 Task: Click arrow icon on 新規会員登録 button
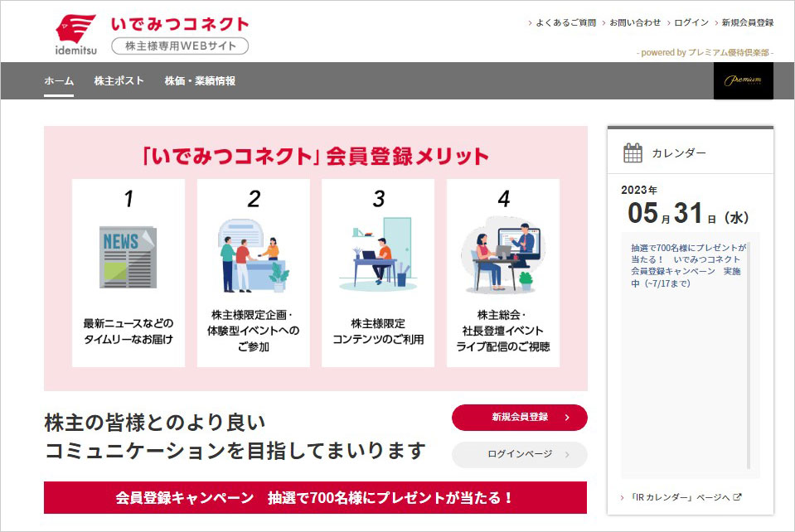[567, 418]
